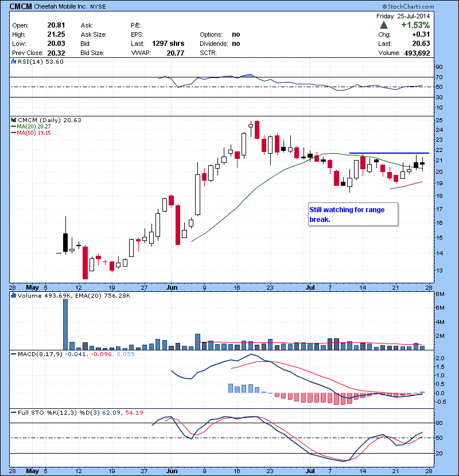The width and height of the screenshot is (459, 476).
Task: Click the CMCM (Daily) 20.63 chart label
Action: (x=49, y=120)
